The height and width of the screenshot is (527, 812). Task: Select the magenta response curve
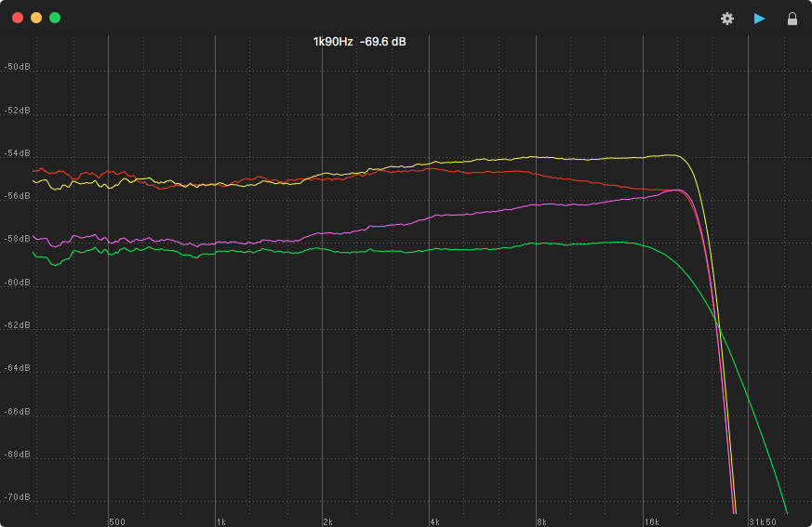tap(465, 215)
